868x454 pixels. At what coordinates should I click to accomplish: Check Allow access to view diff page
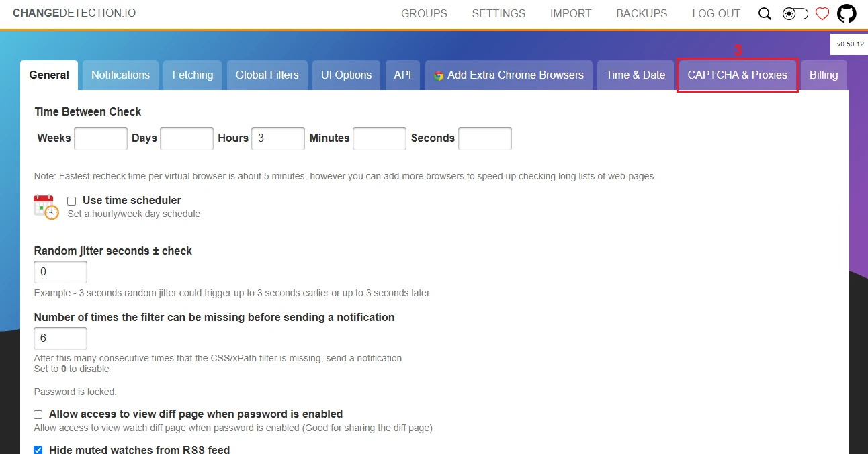pyautogui.click(x=38, y=414)
